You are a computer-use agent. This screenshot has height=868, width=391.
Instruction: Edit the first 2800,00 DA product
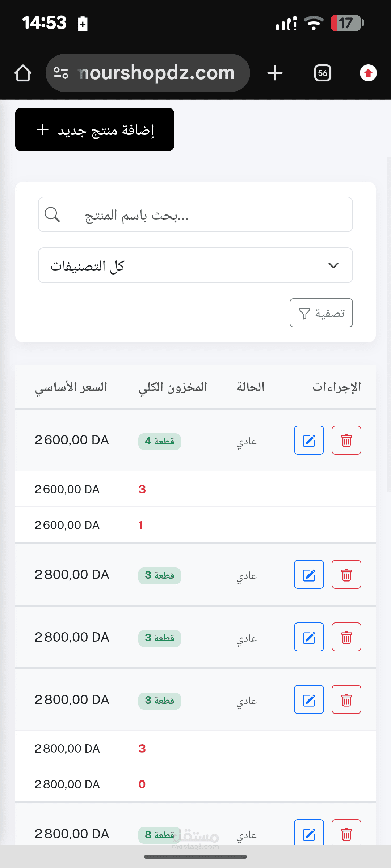[309, 574]
